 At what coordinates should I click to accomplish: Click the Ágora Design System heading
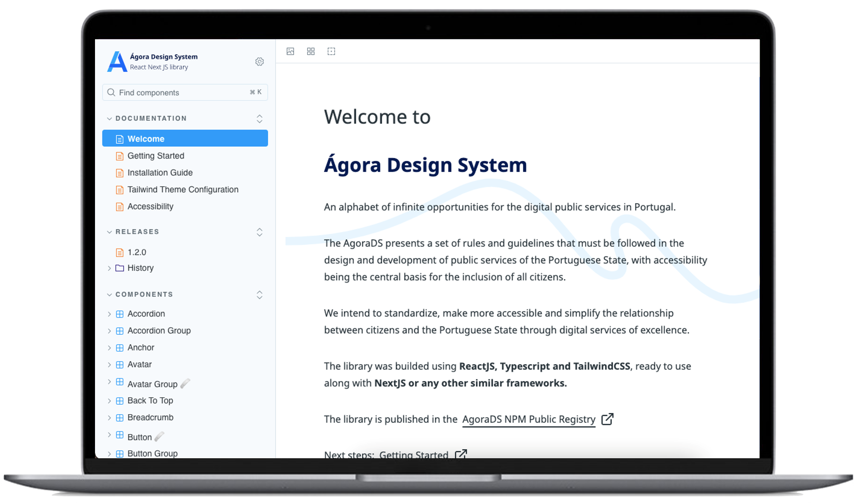[x=425, y=165]
